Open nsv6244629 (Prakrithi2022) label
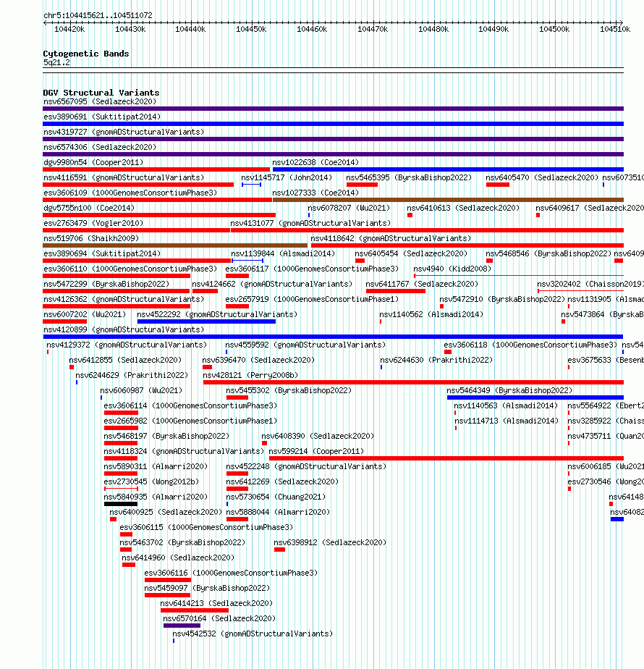This screenshot has height=669, width=644. coord(132,376)
